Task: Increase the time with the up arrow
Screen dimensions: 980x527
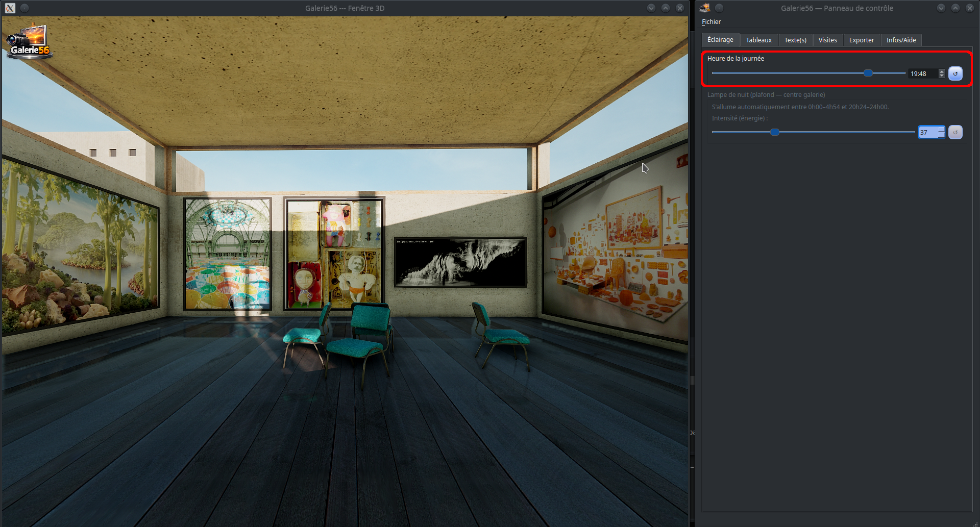Action: 942,71
